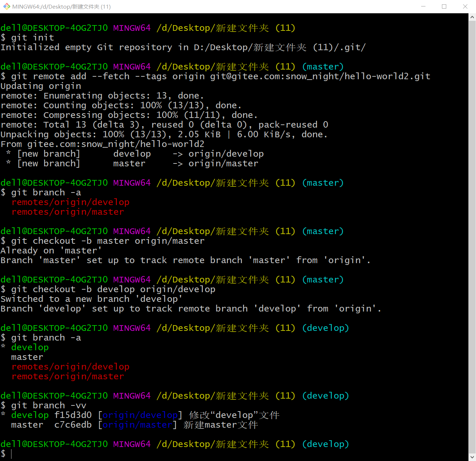Click the first '(master)' branch indicator

click(323, 67)
